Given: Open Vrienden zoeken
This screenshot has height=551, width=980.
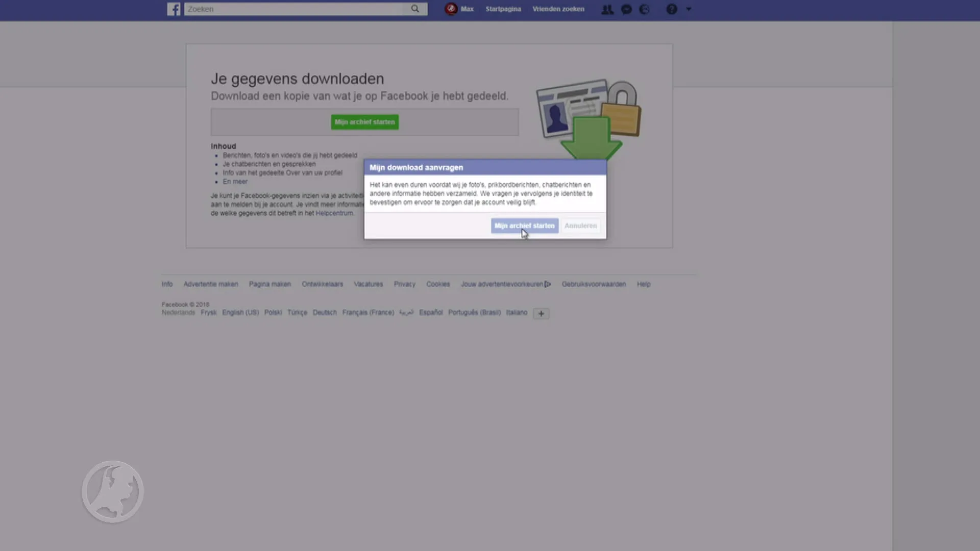Looking at the screenshot, I should pos(558,9).
